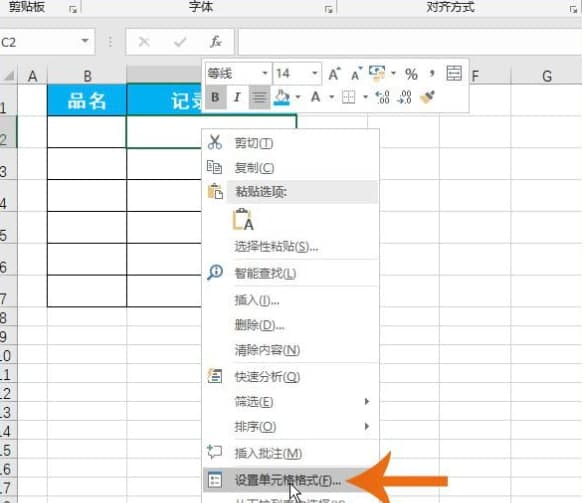Toggle Italic in the mini toolbar
This screenshot has width=586, height=503.
click(x=237, y=98)
